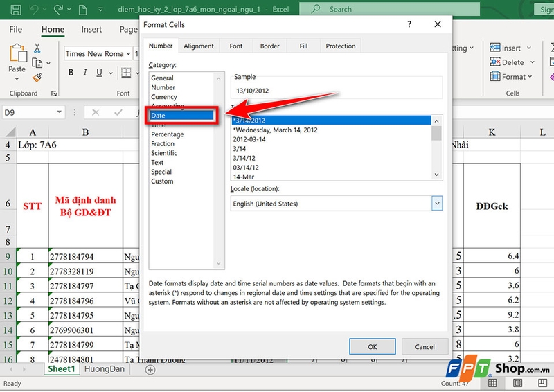Screen dimensions: 554x392
Task: Click the Undo arrow icon
Action: (x=35, y=9)
